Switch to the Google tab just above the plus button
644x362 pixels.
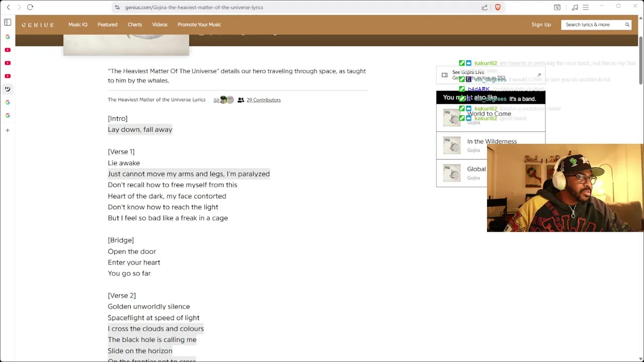point(8,115)
